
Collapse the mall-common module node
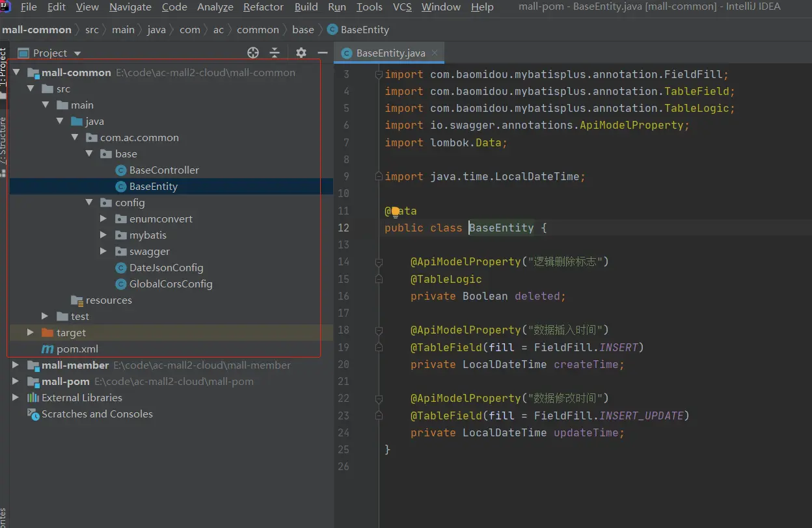click(16, 73)
